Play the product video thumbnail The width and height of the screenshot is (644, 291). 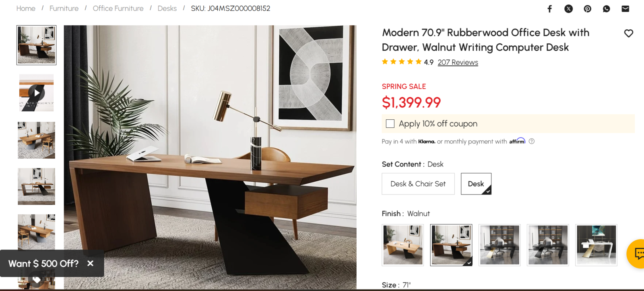coord(36,93)
